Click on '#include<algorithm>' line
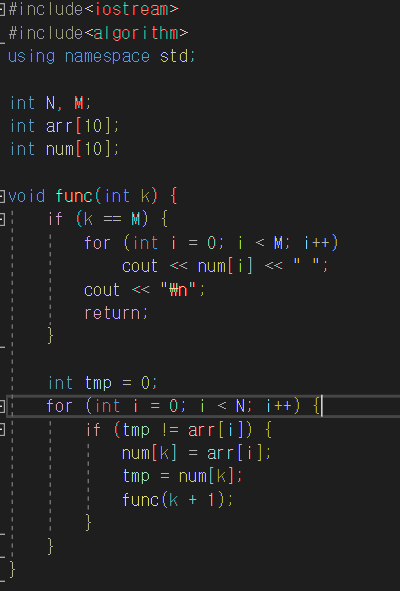400x591 pixels. (98, 34)
